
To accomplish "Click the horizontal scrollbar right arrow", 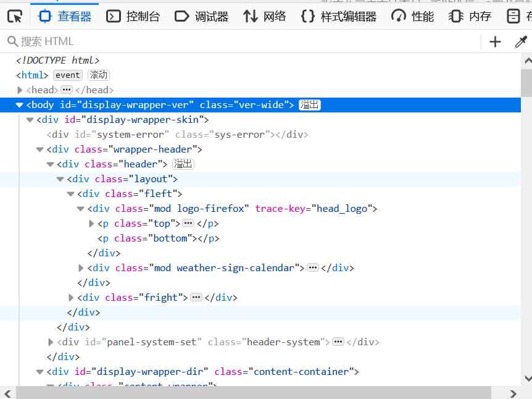I will pyautogui.click(x=513, y=393).
